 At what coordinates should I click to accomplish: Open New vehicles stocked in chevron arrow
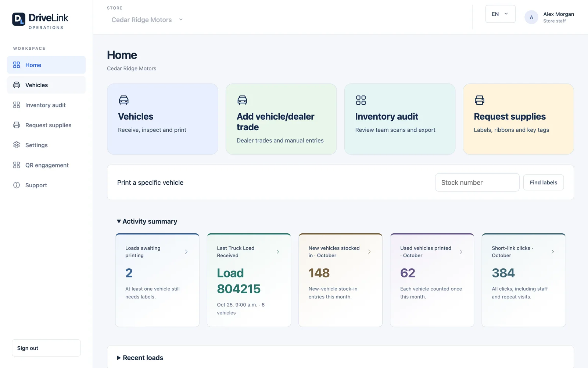click(369, 252)
